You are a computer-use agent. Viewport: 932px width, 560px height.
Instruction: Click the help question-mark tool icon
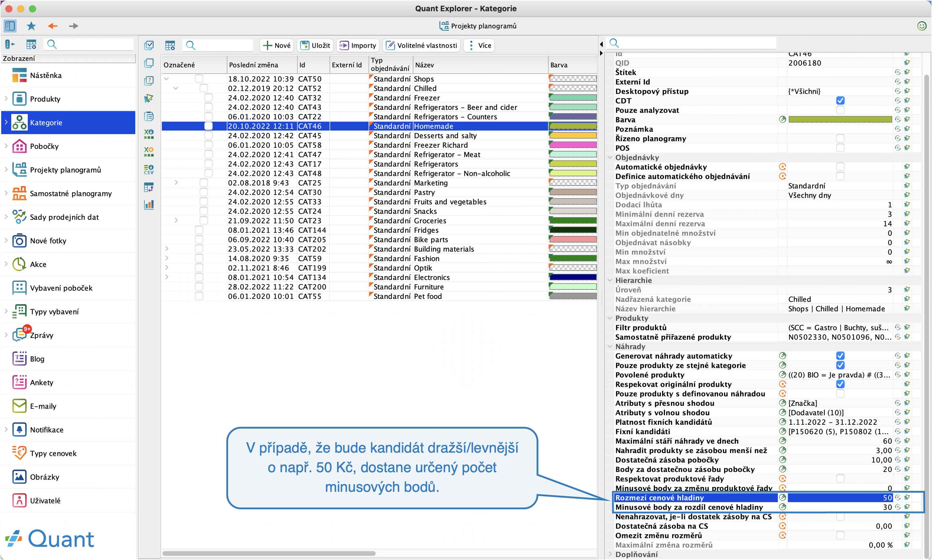[x=149, y=80]
